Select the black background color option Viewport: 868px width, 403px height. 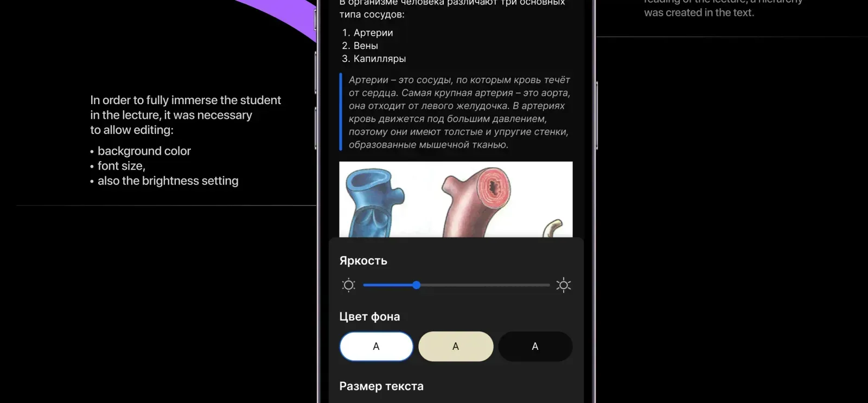(535, 347)
